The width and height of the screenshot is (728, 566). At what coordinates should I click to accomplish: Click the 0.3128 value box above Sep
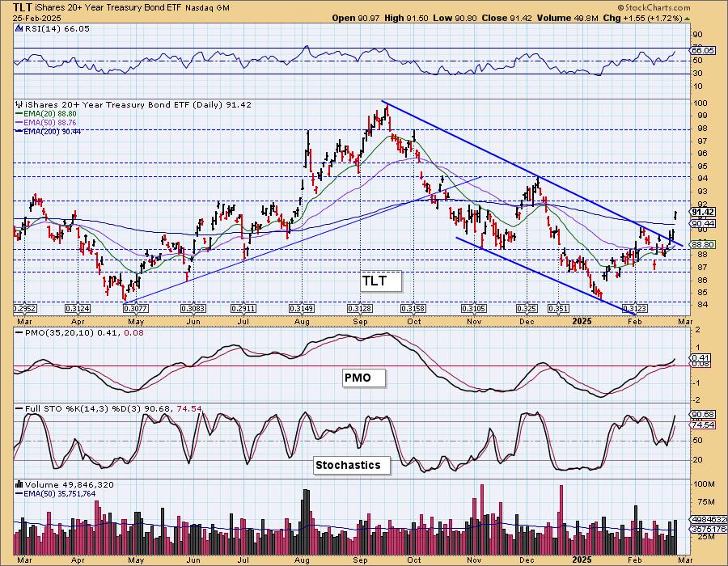point(359,309)
